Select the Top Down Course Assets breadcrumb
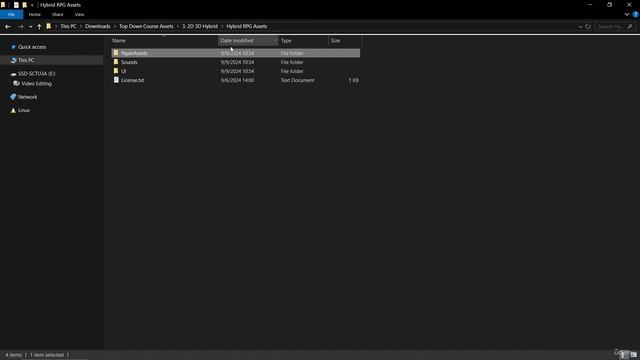The width and height of the screenshot is (640, 360). tap(146, 26)
